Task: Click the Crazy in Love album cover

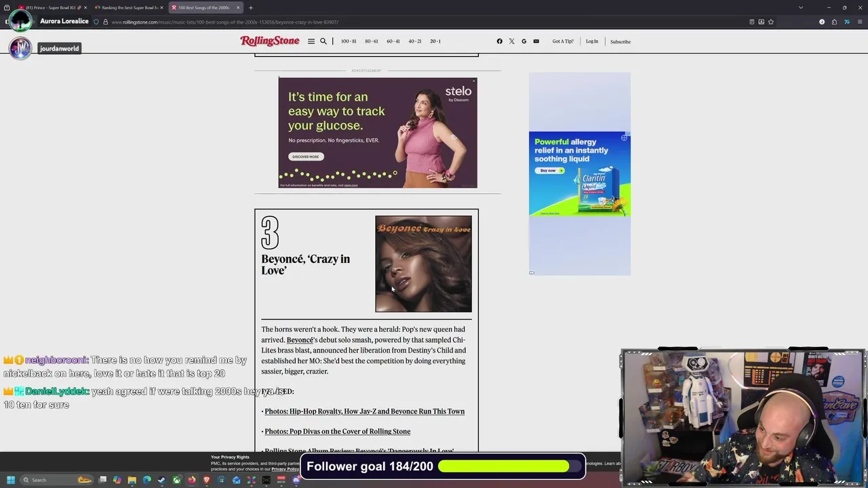Action: [x=424, y=264]
